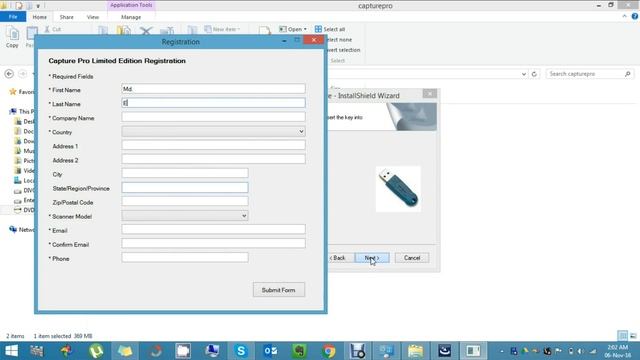The image size is (640, 360).
Task: Click the Phone field
Action: tap(184, 257)
